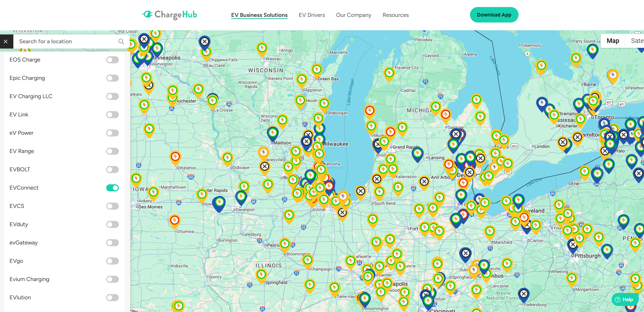The image size is (644, 312).
Task: Disable the EVConnect network toggle
Action: point(112,188)
